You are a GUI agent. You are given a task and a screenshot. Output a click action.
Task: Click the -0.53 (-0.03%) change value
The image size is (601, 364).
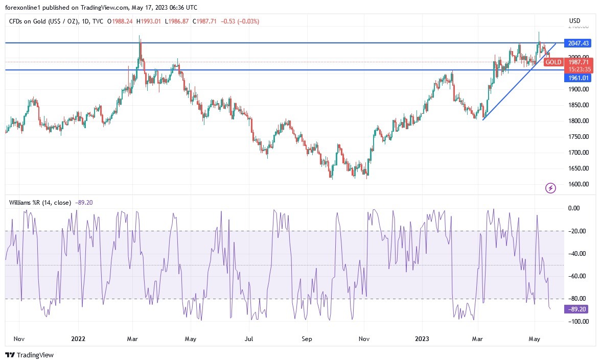pos(240,21)
